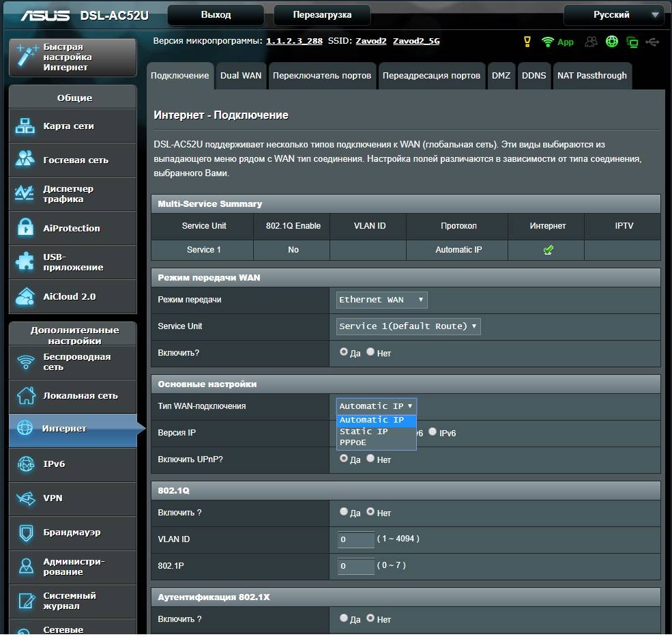This screenshot has width=672, height=637.
Task: Select Нет for 802.1X authentication
Action: [370, 618]
